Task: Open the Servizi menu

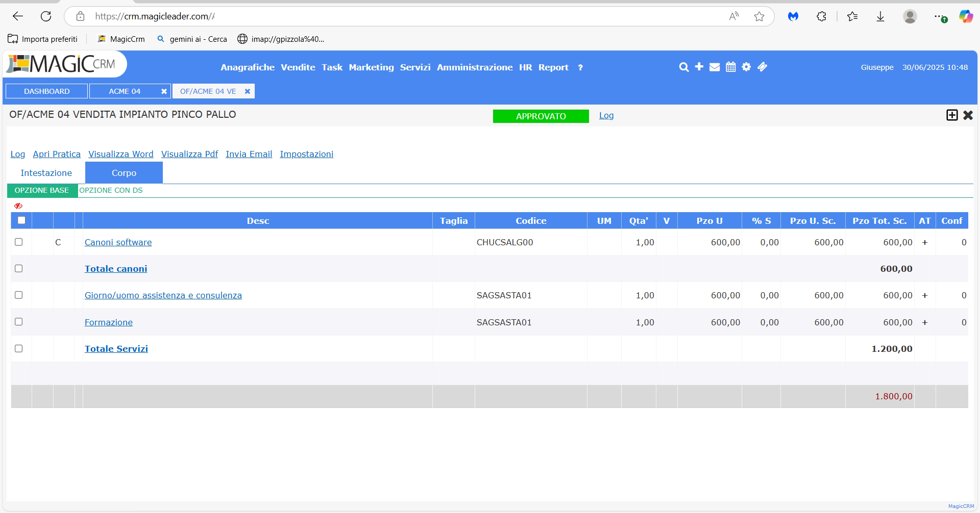Action: pyautogui.click(x=415, y=67)
